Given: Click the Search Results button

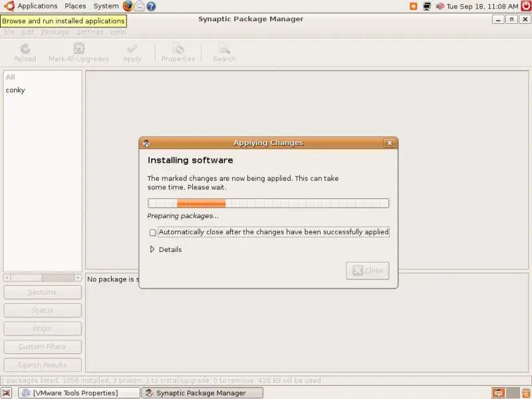Looking at the screenshot, I should coord(43,365).
